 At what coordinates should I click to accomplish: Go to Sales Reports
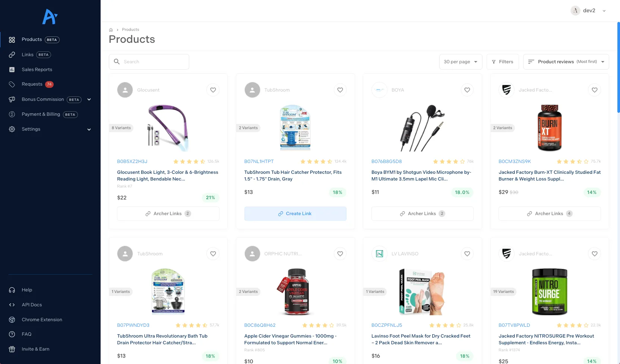tap(37, 70)
